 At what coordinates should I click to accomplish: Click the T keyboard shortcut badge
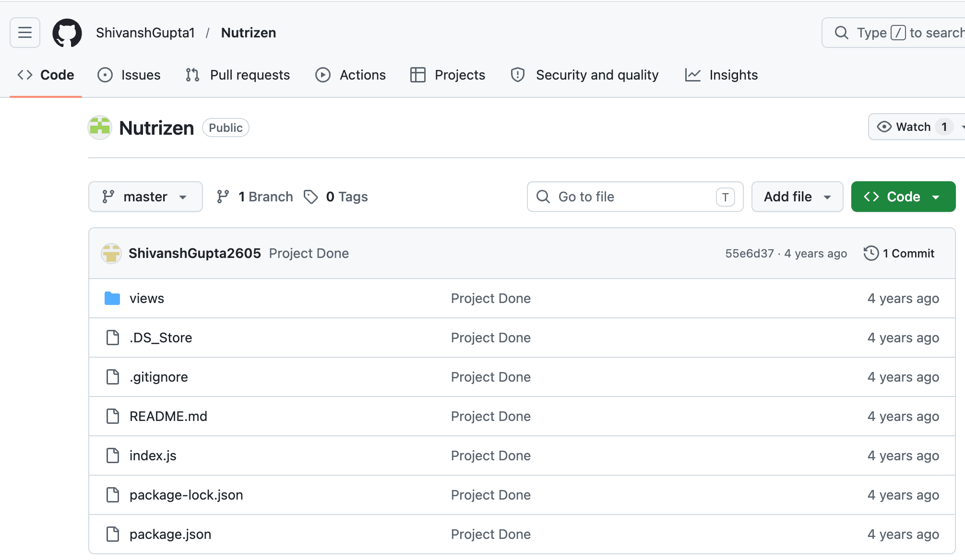726,197
